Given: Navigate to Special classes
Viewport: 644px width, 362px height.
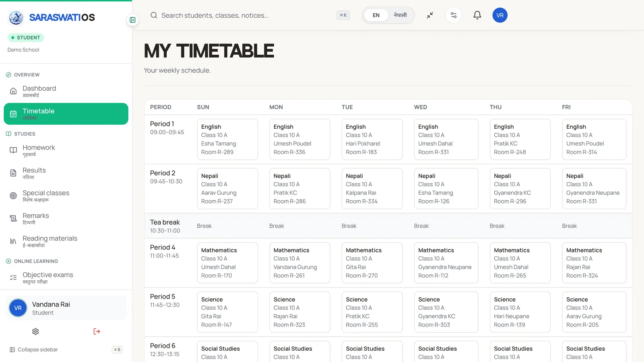Looking at the screenshot, I should pyautogui.click(x=66, y=196).
